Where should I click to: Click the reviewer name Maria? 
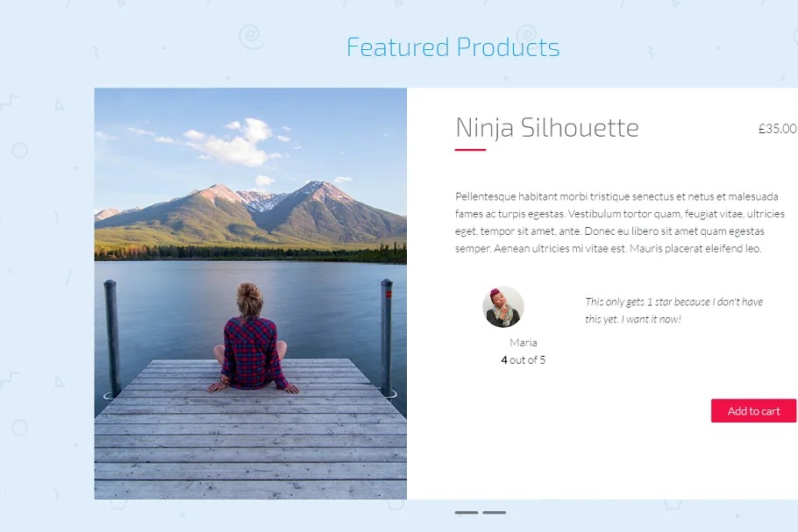524,343
